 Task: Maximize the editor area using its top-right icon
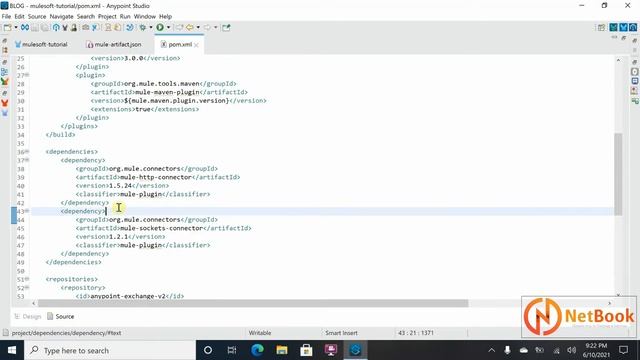tap(624, 38)
